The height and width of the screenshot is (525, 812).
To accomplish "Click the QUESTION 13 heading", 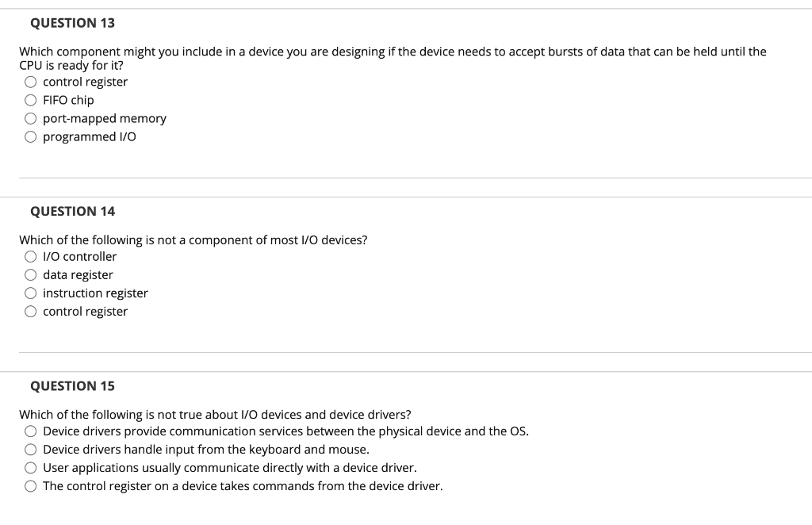I will click(72, 23).
